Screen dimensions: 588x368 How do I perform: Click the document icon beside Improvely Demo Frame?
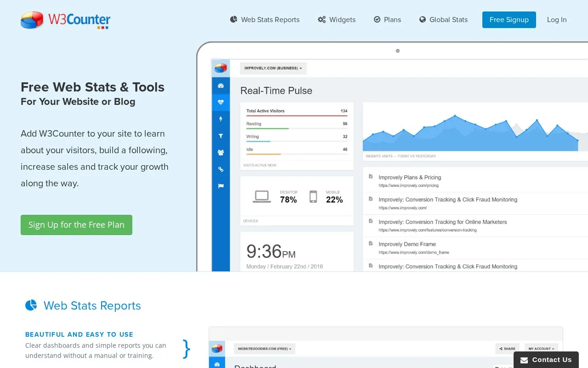tap(371, 243)
